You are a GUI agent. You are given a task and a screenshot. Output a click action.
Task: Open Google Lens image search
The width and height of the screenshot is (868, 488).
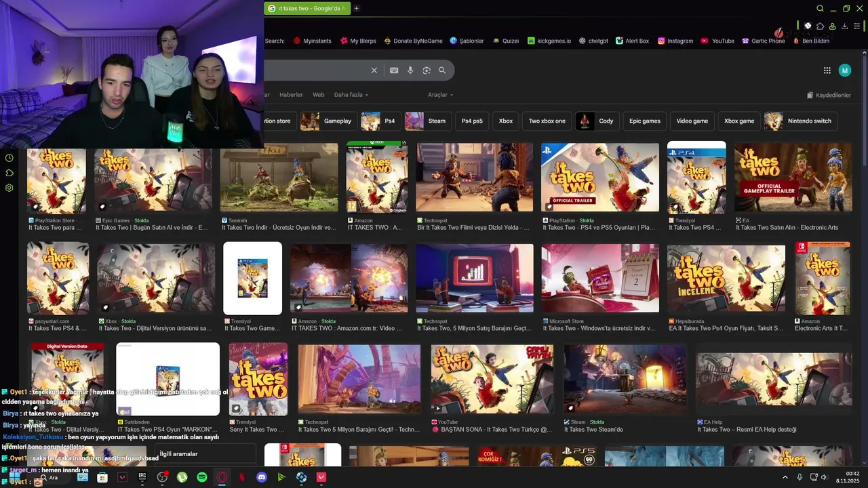(x=427, y=70)
